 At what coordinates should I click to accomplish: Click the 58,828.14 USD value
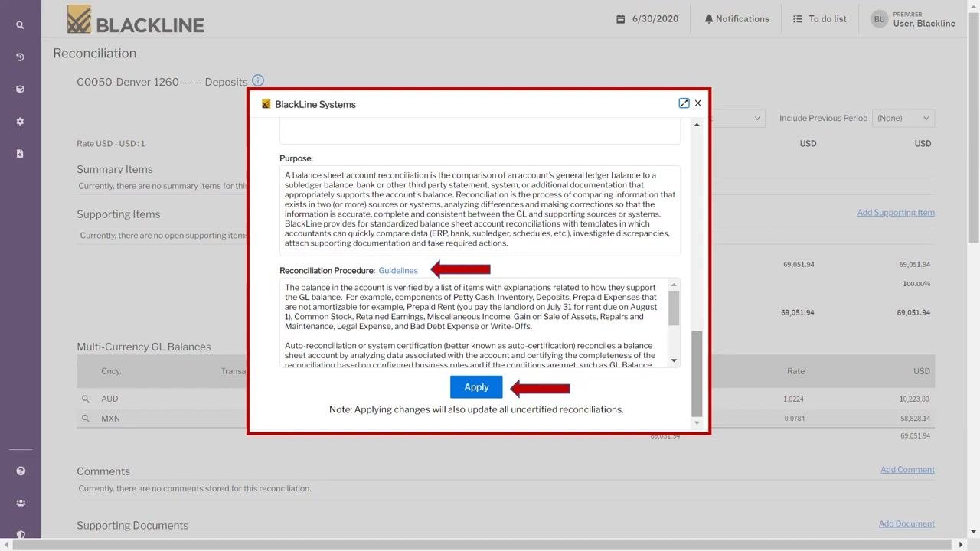pyautogui.click(x=914, y=419)
